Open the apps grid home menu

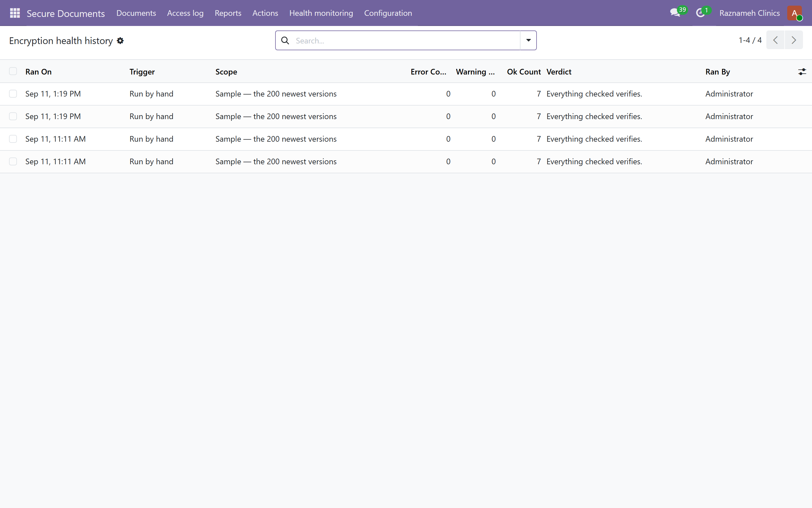click(15, 13)
